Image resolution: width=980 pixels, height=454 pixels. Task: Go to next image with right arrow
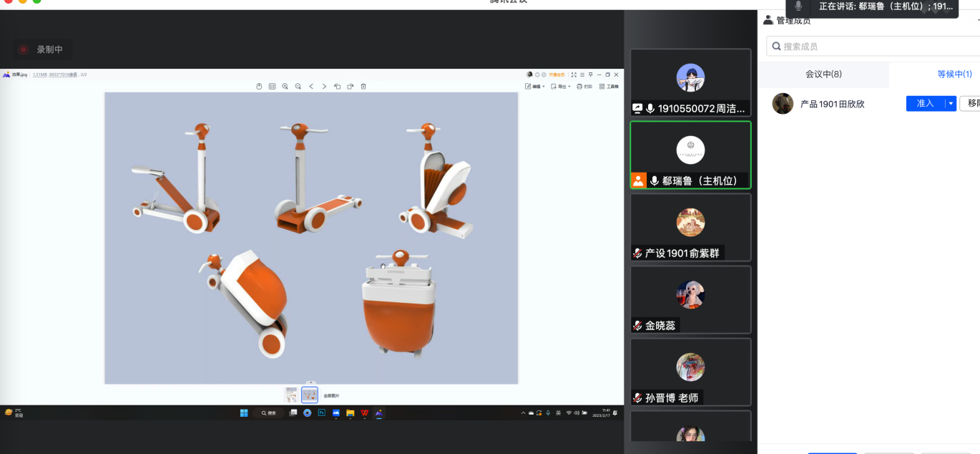(x=324, y=87)
